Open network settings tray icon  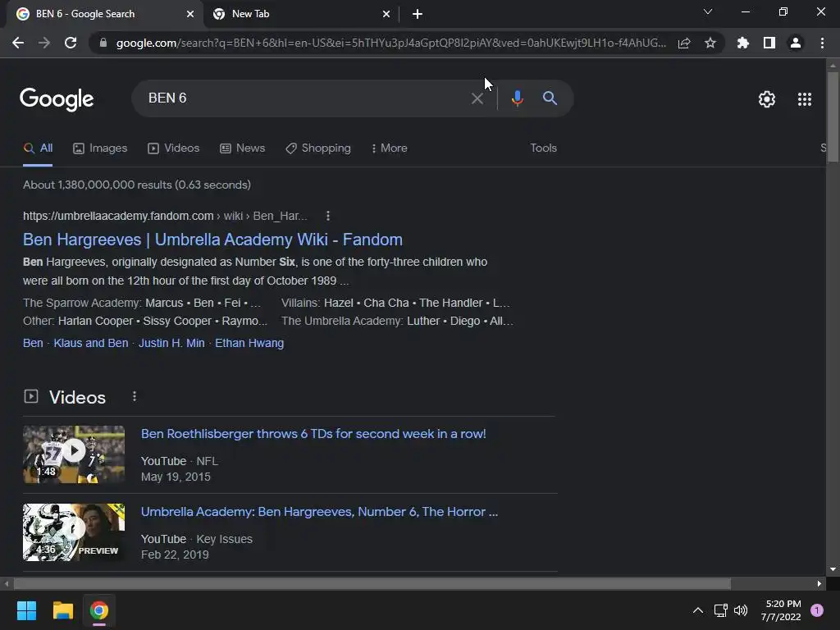pos(720,610)
